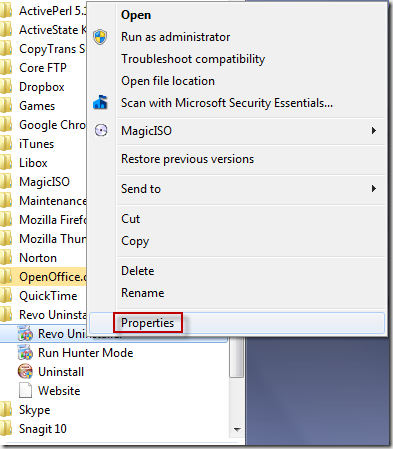Select Troubleshoot compatibility option
393x449 pixels.
(x=193, y=59)
